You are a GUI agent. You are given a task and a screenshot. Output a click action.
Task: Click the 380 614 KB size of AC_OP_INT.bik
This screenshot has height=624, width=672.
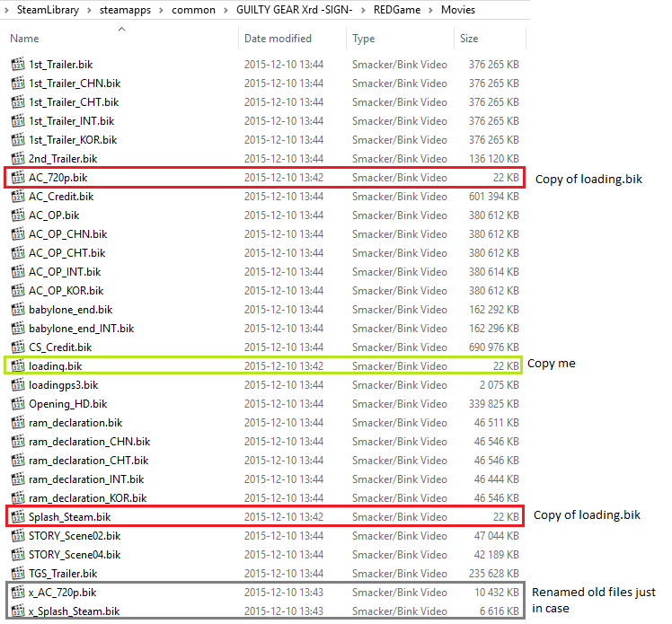pos(494,272)
